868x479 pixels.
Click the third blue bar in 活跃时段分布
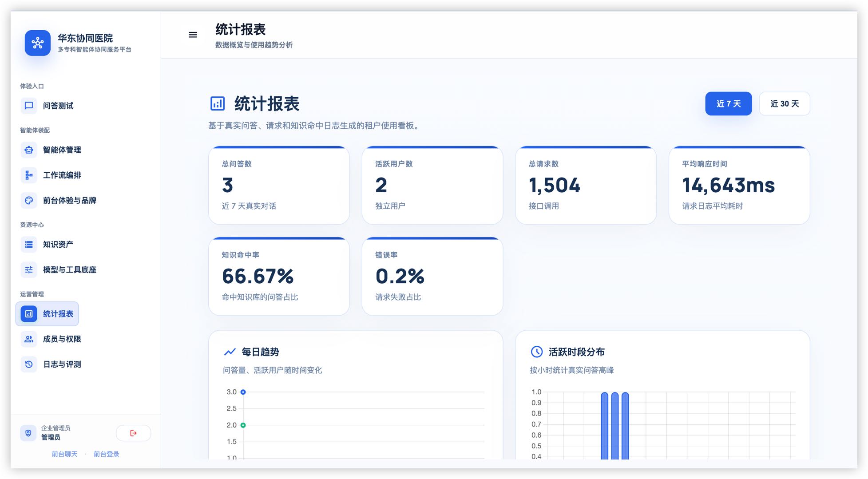point(625,426)
